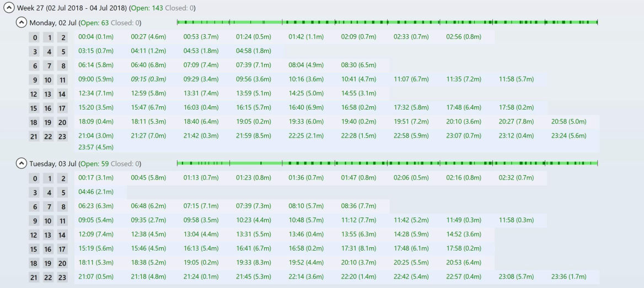The width and height of the screenshot is (644, 288).
Task: Open Monday entry 23:57 (4.5m)
Action: tap(96, 147)
